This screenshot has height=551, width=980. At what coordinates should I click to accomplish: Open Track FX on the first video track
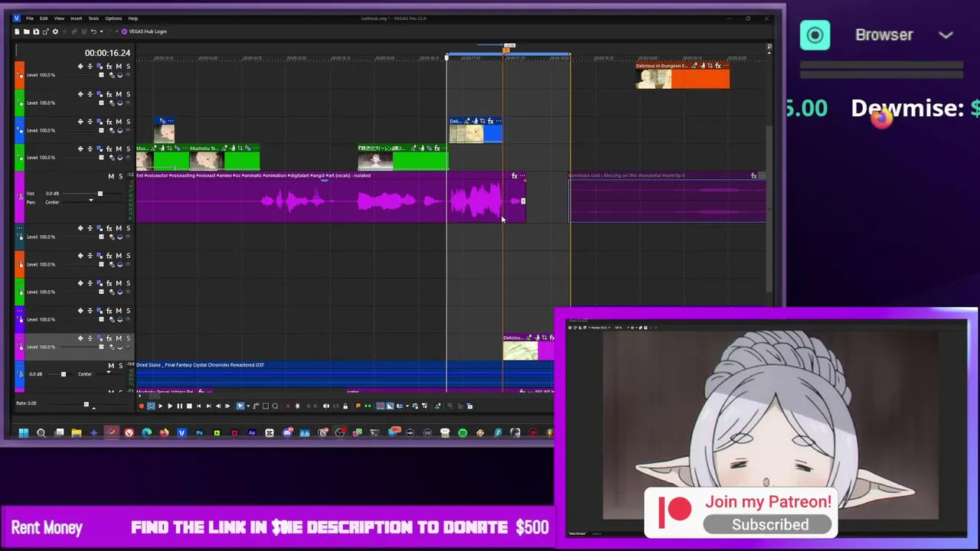109,67
